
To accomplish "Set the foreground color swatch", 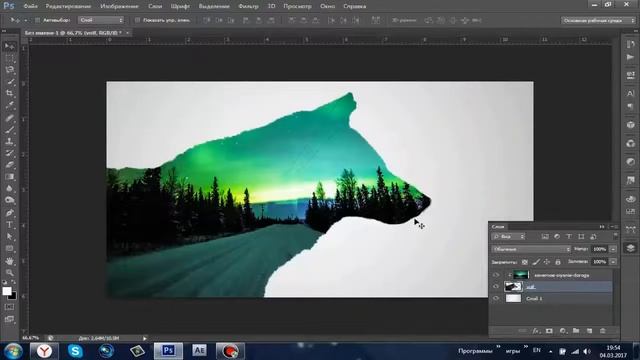I will pos(7,291).
